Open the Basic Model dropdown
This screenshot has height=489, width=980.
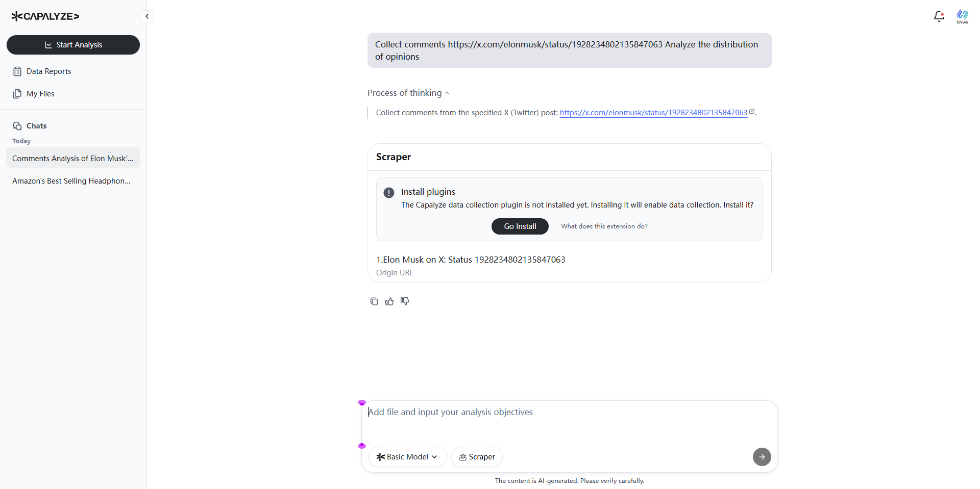pyautogui.click(x=407, y=457)
